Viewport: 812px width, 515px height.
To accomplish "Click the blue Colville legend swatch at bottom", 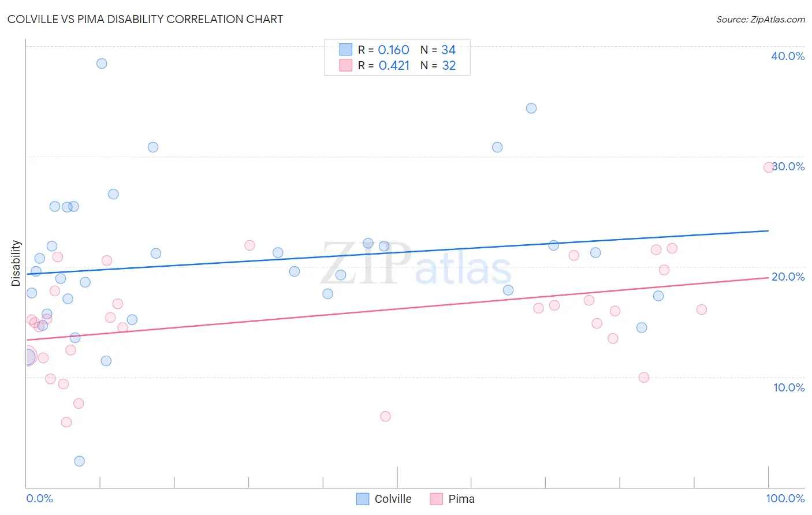I will [x=363, y=499].
